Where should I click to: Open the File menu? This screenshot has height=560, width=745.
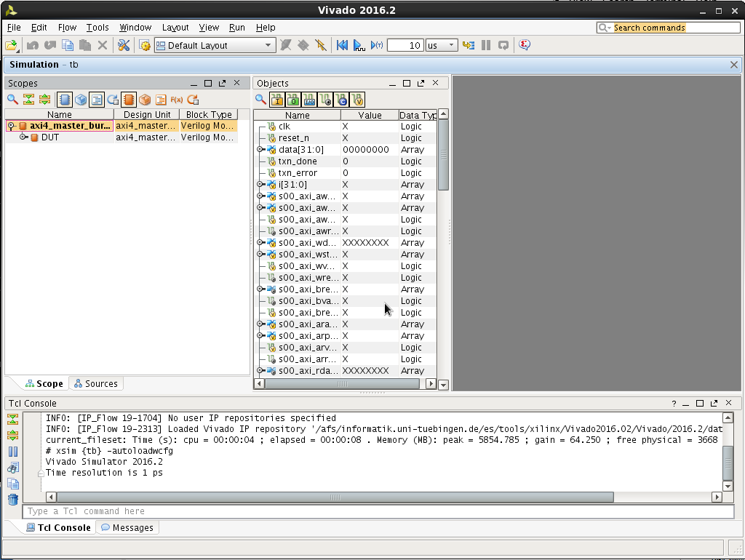click(x=14, y=28)
